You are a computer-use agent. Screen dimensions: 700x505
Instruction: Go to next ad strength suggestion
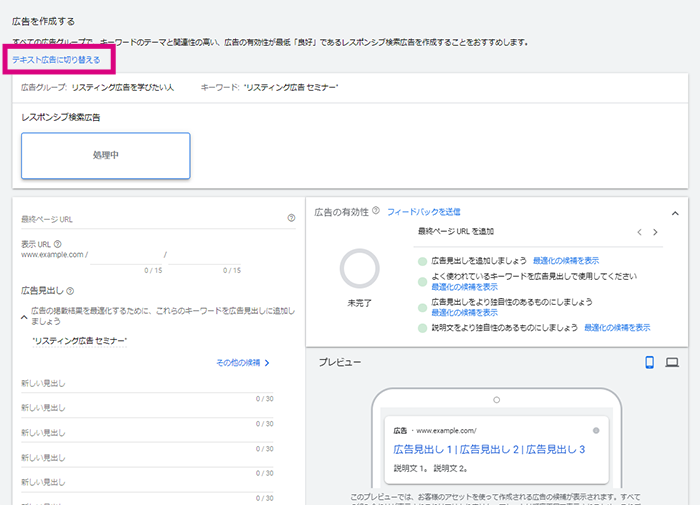[x=655, y=232]
